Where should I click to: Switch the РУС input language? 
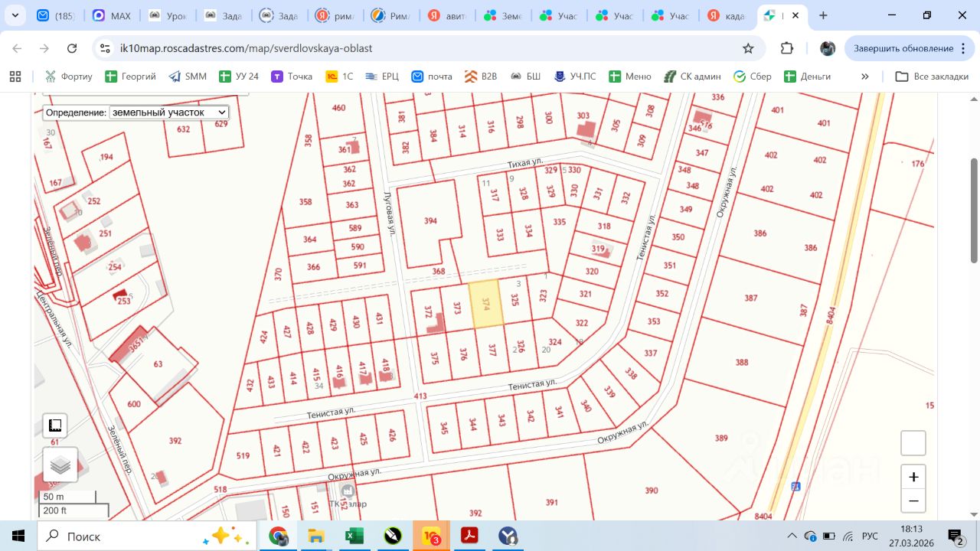point(871,536)
